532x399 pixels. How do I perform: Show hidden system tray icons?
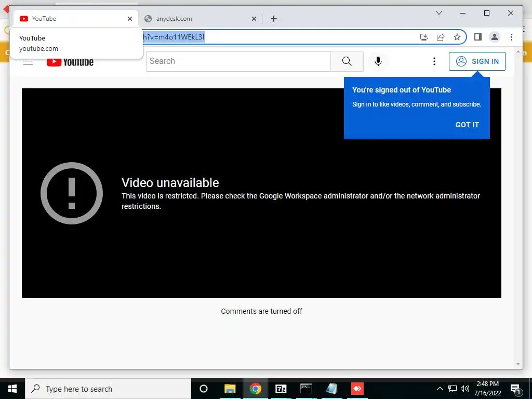tap(440, 389)
